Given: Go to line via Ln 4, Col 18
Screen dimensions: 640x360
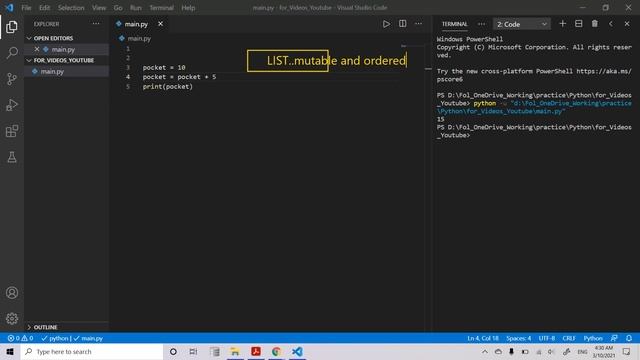Looking at the screenshot, I should click(483, 338).
